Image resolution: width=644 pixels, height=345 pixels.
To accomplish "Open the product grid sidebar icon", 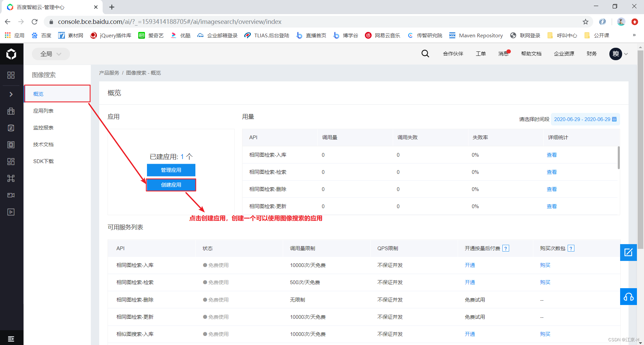I will pos(11,75).
